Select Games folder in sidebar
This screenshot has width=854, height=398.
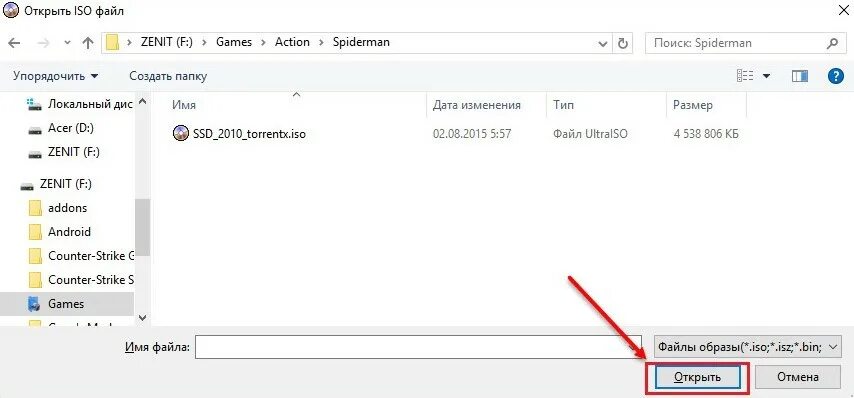point(66,304)
